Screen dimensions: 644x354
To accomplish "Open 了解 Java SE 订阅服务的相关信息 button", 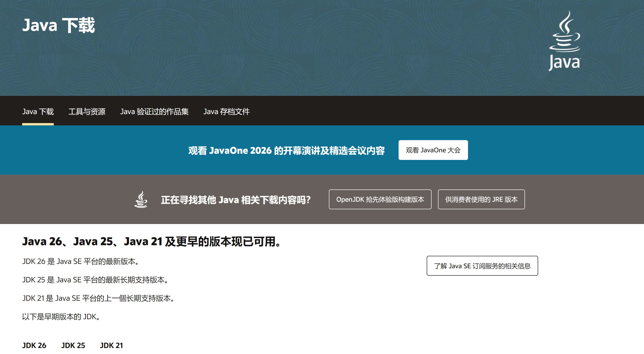I will click(482, 266).
